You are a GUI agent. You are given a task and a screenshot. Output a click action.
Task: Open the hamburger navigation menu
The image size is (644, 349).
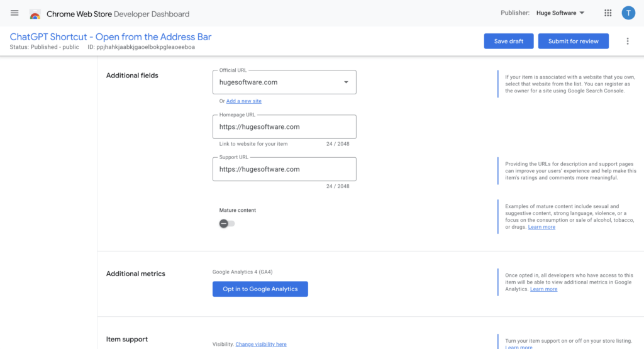coord(14,13)
